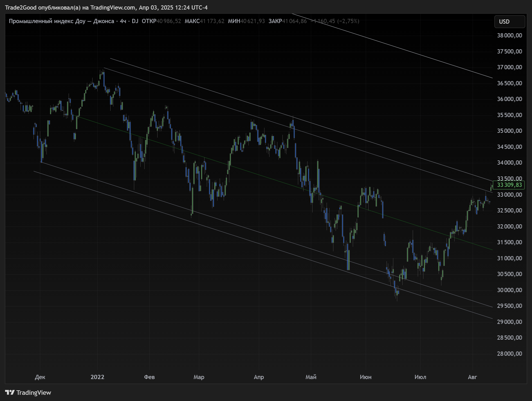
Task: Select the МАКС high value 41 173,62
Action: (x=212, y=21)
